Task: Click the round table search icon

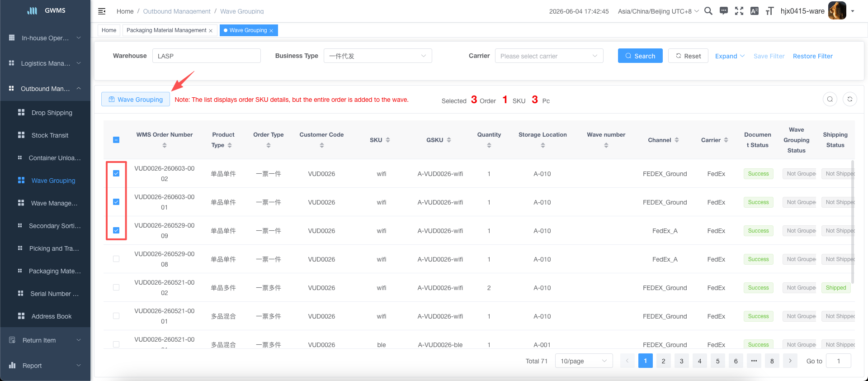Action: click(x=830, y=99)
